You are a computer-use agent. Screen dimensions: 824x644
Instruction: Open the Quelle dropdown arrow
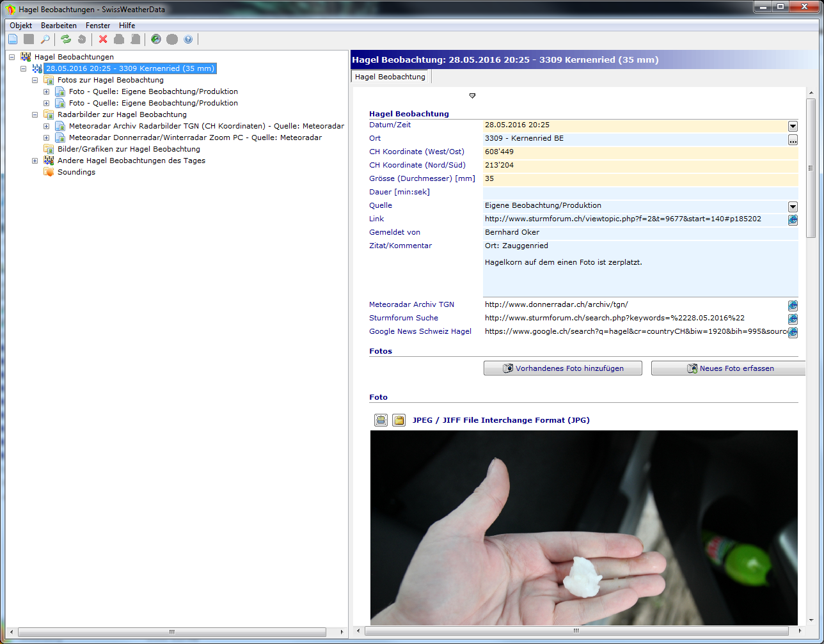coord(793,206)
